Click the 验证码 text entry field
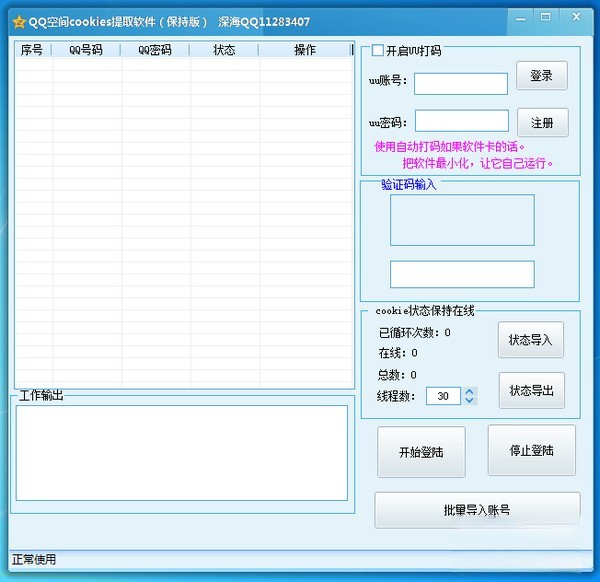 pyautogui.click(x=462, y=274)
